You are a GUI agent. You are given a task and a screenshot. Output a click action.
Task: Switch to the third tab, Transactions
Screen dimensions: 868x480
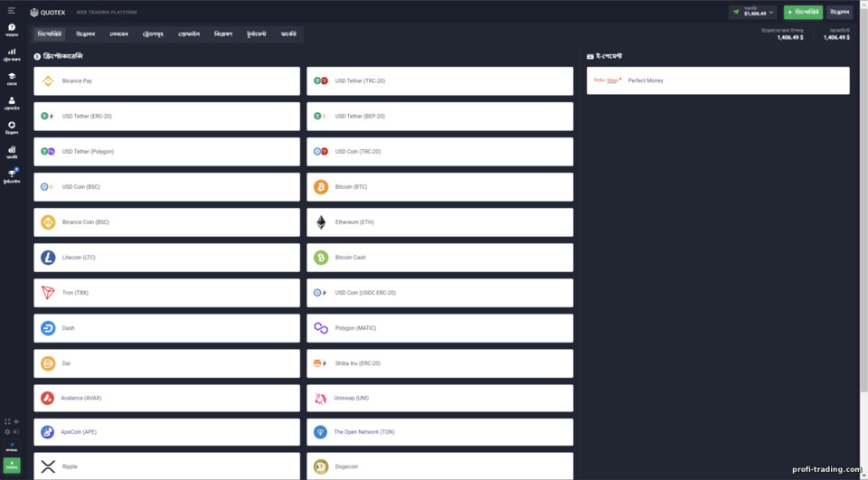coord(118,34)
